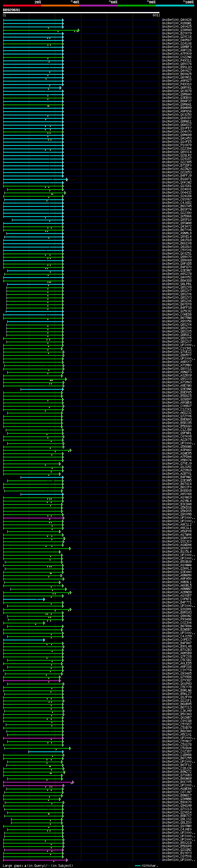Click hit UniRef100_Q8LPB1
This screenshot has width=197, height=868.
tap(177, 284)
